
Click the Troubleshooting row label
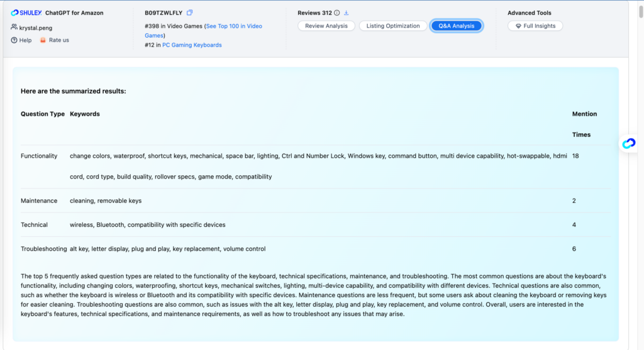click(43, 249)
